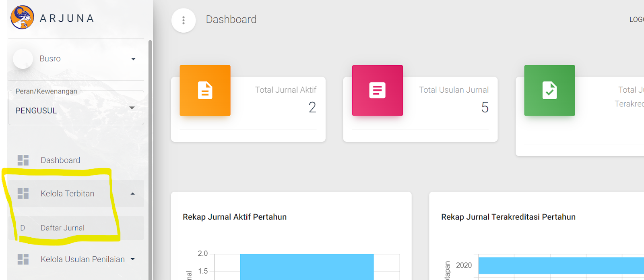
Task: Open the three-dot menu button
Action: coord(184,20)
